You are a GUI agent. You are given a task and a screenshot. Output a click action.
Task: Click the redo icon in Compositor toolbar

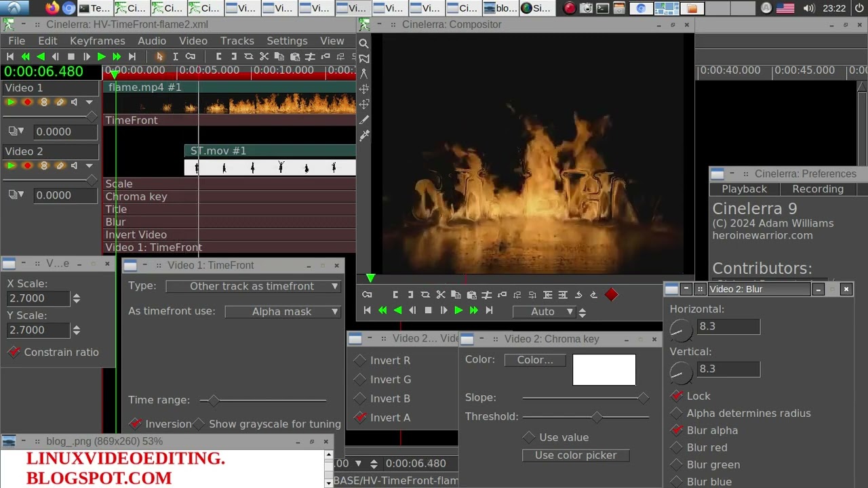pyautogui.click(x=593, y=295)
